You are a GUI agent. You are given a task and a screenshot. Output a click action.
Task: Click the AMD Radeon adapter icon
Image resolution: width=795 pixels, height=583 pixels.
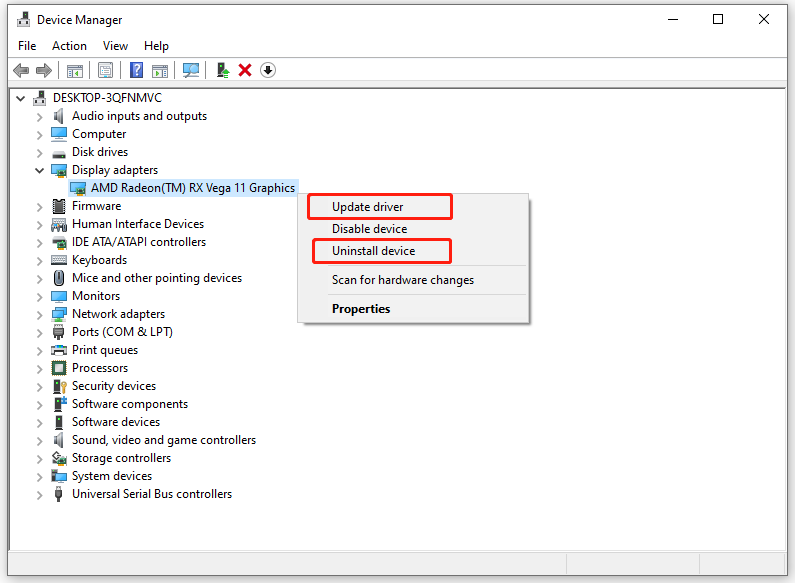pyautogui.click(x=78, y=189)
